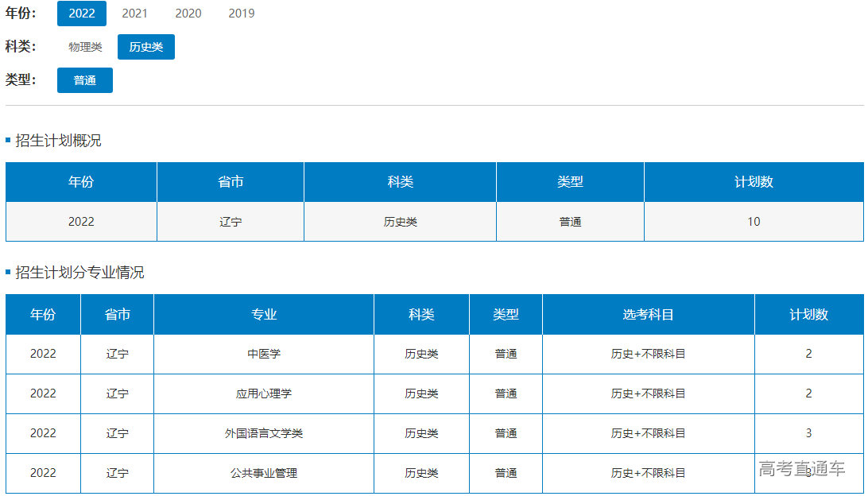Click the 招生计划概况 section heading
The width and height of the screenshot is (868, 500).
[59, 141]
